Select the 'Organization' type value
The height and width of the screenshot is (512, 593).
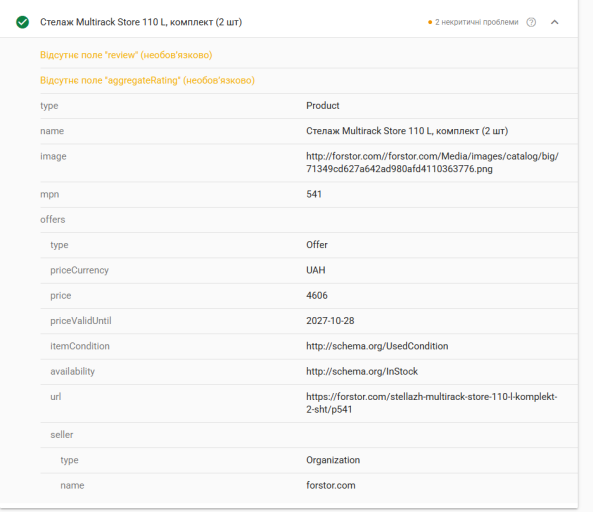333,460
